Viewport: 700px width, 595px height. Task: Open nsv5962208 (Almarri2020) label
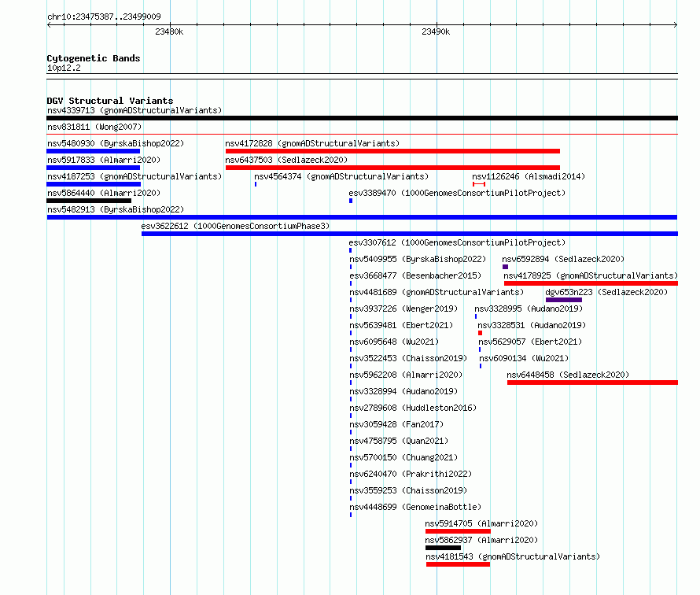[406, 375]
